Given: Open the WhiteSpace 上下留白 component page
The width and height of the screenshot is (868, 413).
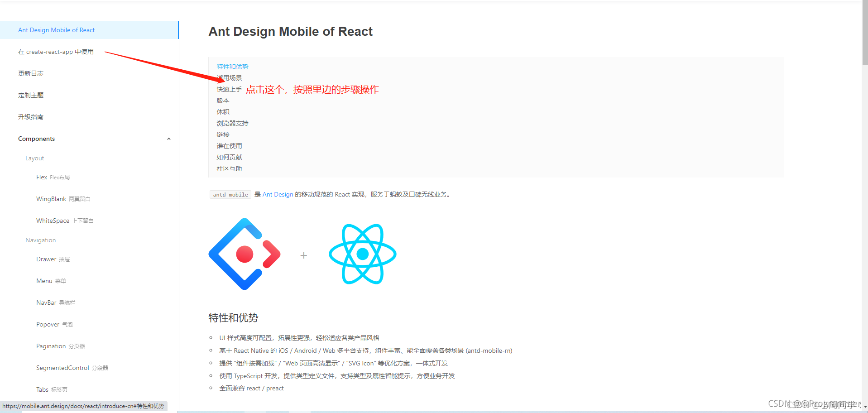Looking at the screenshot, I should tap(65, 221).
